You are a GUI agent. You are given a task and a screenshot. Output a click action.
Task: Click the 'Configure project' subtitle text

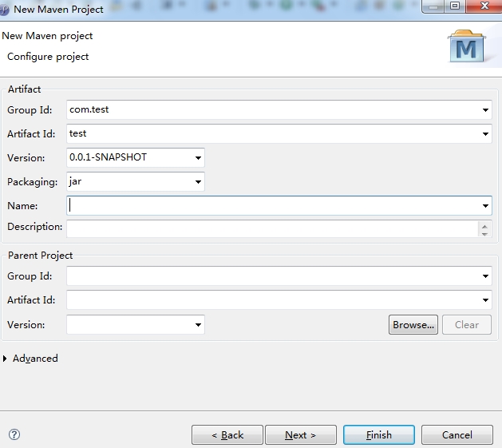[x=48, y=57]
